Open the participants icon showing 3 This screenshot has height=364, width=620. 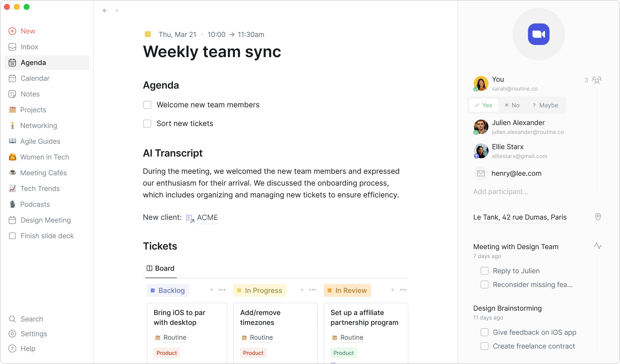coord(597,80)
